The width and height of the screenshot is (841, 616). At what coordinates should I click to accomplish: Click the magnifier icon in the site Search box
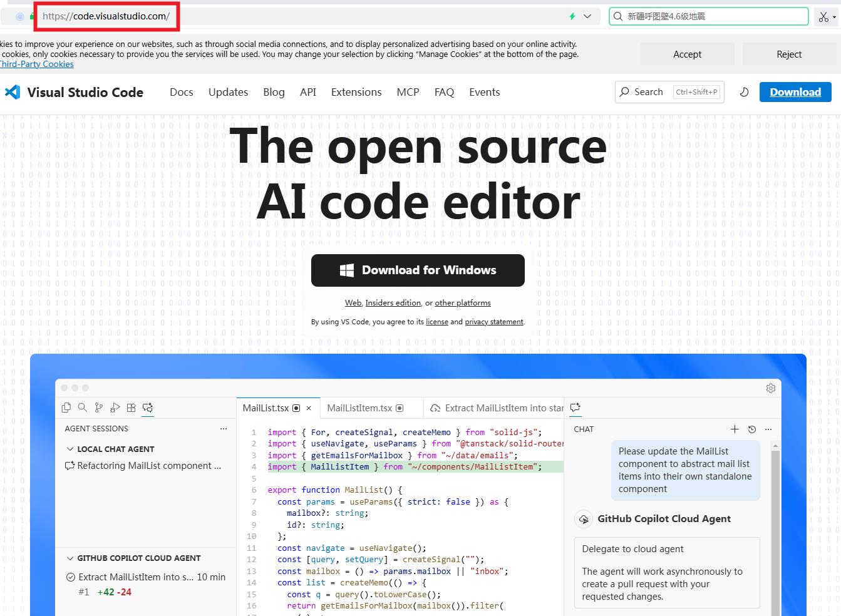624,92
